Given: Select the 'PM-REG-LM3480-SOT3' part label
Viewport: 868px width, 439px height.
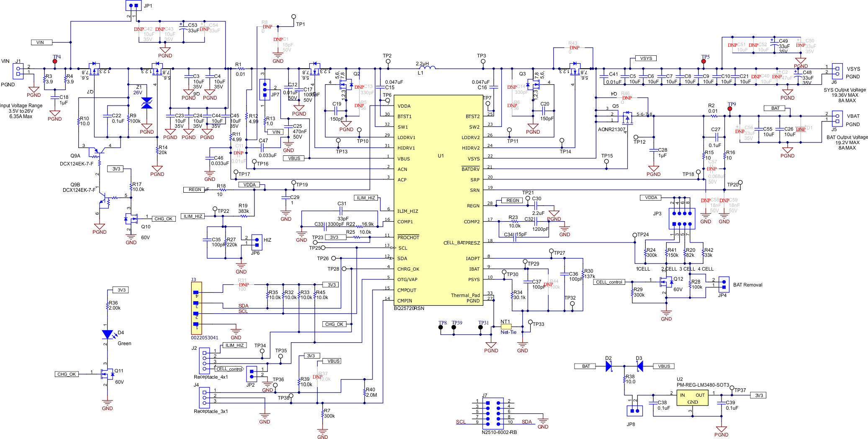Looking at the screenshot, I should [703, 385].
